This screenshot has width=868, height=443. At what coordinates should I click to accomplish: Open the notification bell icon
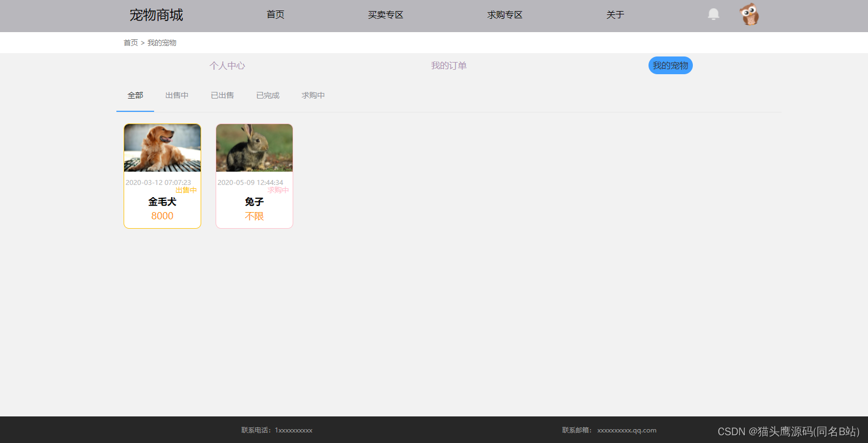(x=713, y=14)
